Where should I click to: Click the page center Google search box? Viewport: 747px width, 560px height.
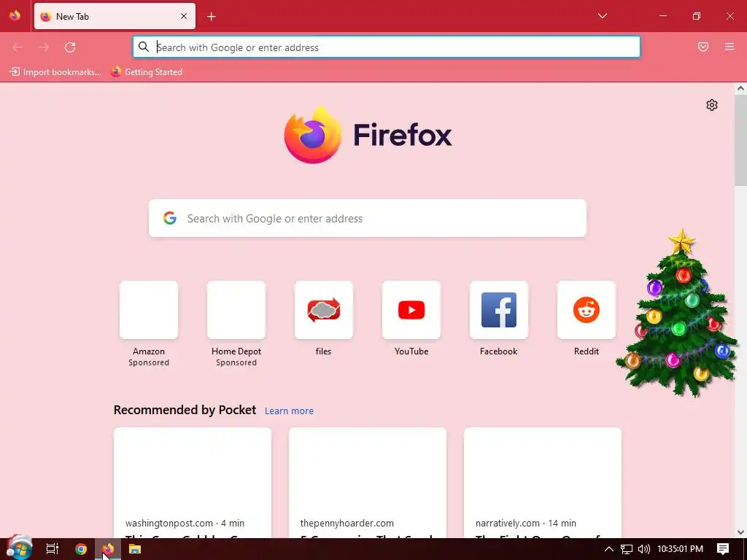(368, 218)
